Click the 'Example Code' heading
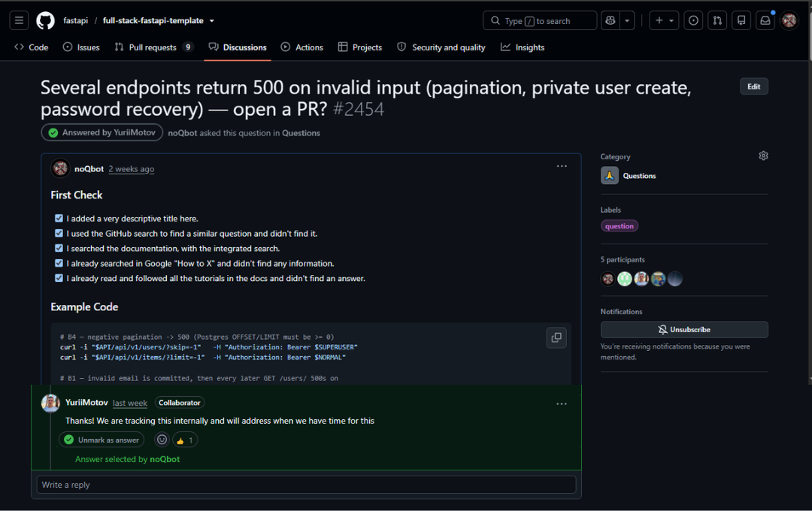The image size is (812, 511). pos(84,307)
